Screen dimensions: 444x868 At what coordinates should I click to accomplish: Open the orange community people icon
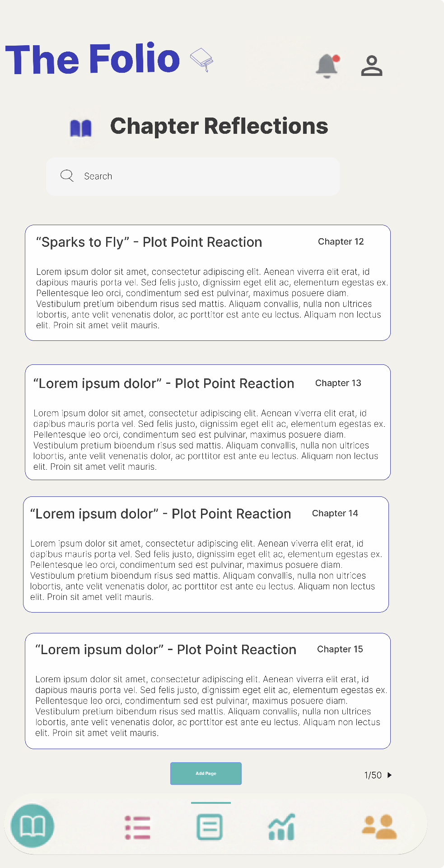point(379,827)
